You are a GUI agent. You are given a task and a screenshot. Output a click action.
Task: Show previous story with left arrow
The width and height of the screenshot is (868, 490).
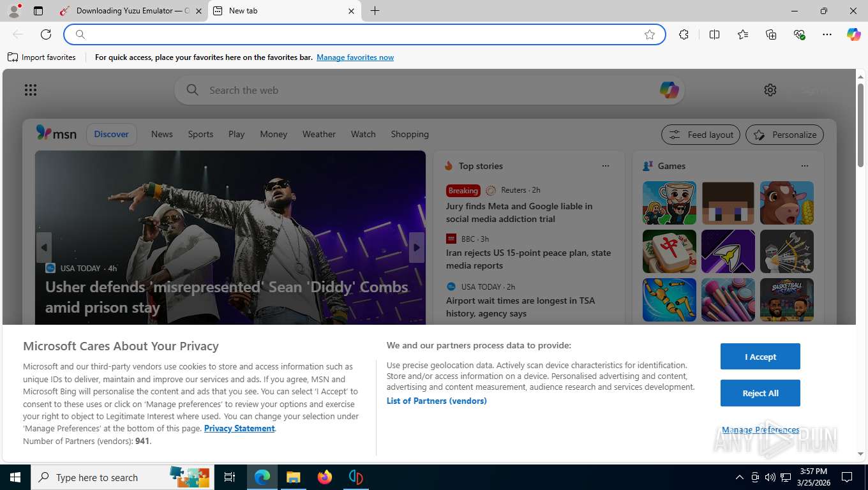click(x=43, y=248)
